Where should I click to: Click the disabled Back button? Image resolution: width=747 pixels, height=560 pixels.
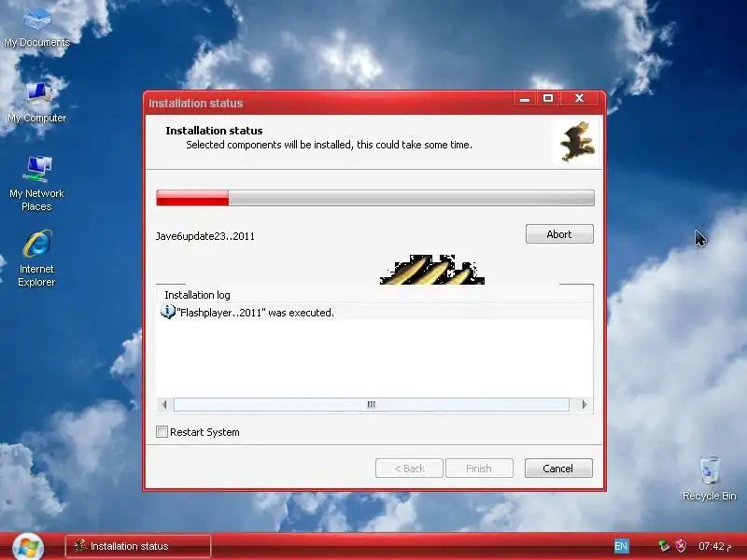tap(409, 469)
